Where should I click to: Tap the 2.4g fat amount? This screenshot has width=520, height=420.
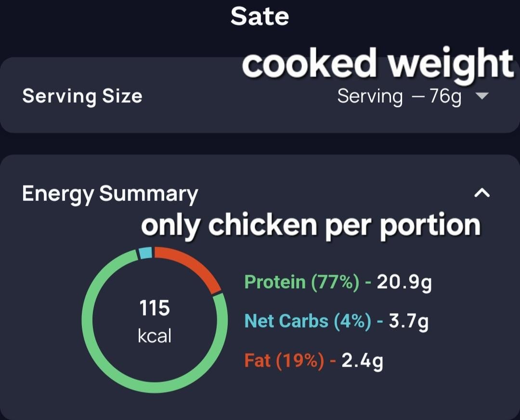[x=362, y=361]
